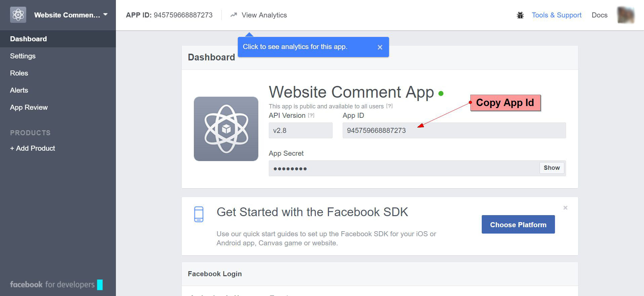Click the View Analytics trend arrow icon
The width and height of the screenshot is (644, 296).
pyautogui.click(x=233, y=15)
